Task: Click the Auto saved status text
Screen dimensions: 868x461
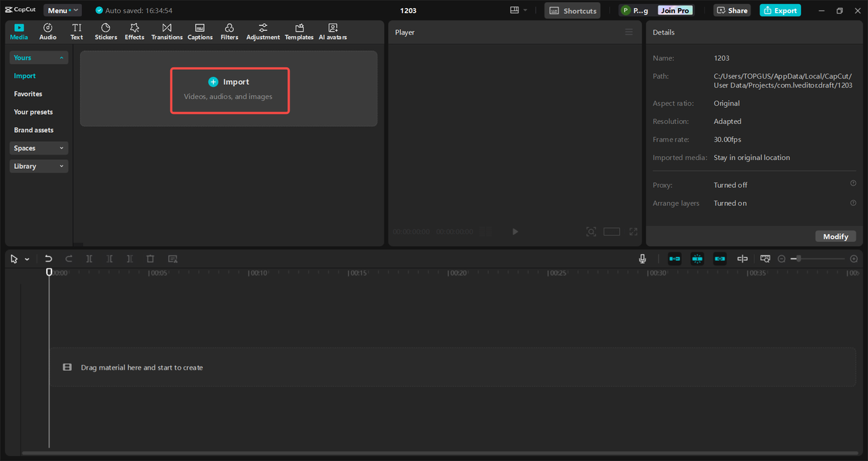Action: pos(139,11)
